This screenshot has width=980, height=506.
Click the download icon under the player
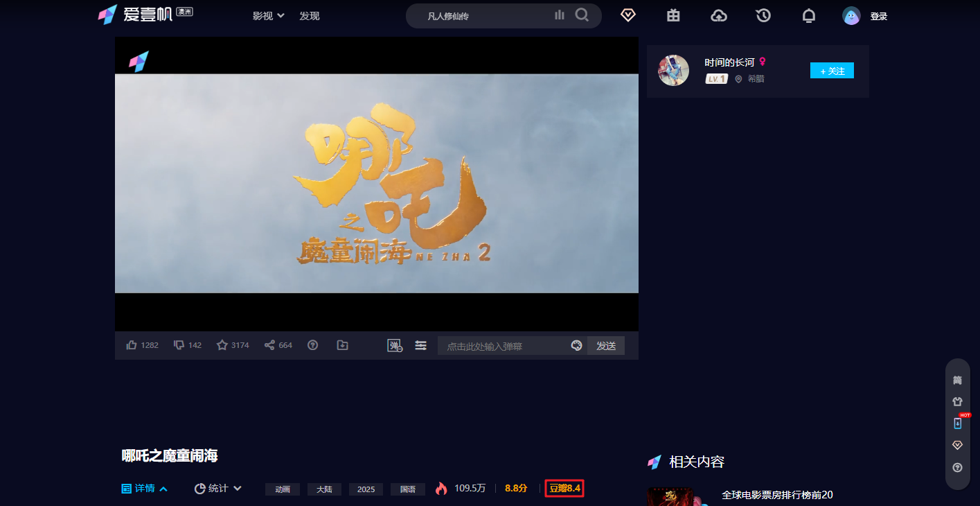click(342, 345)
